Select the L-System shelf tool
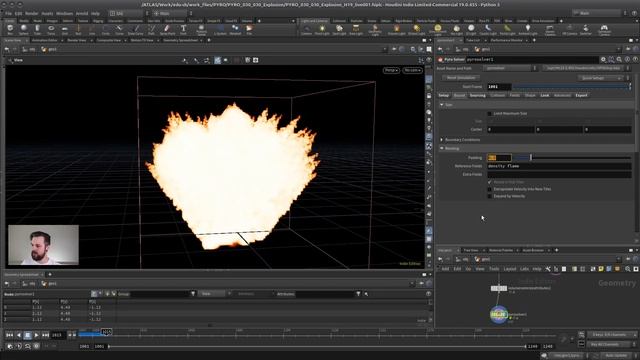 click(221, 29)
